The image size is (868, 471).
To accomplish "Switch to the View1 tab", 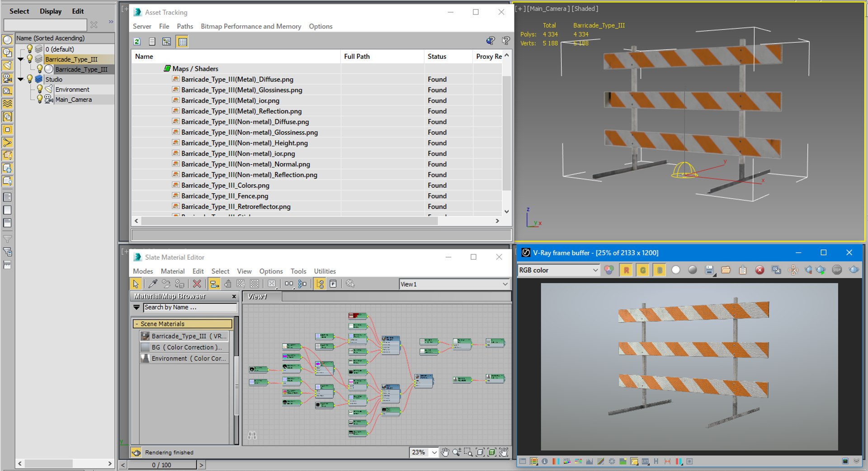I will [262, 296].
